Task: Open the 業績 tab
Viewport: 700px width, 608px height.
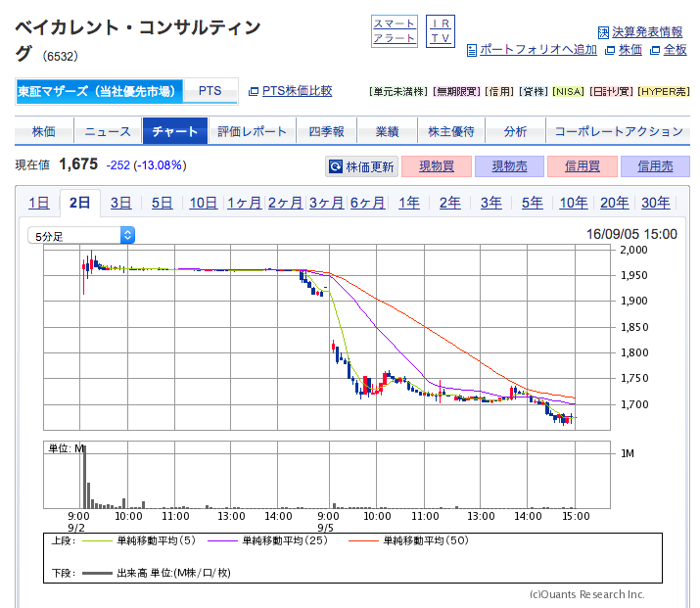Action: click(x=387, y=131)
